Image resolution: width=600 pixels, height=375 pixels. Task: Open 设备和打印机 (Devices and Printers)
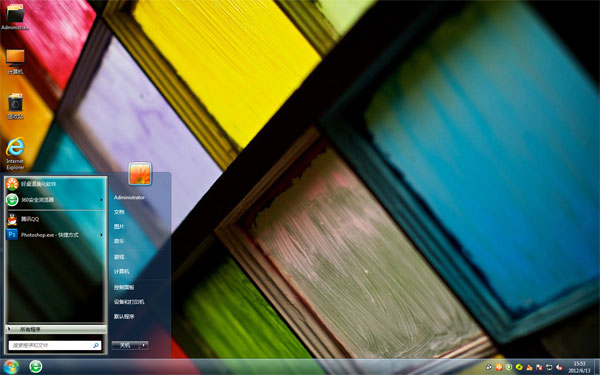point(129,302)
